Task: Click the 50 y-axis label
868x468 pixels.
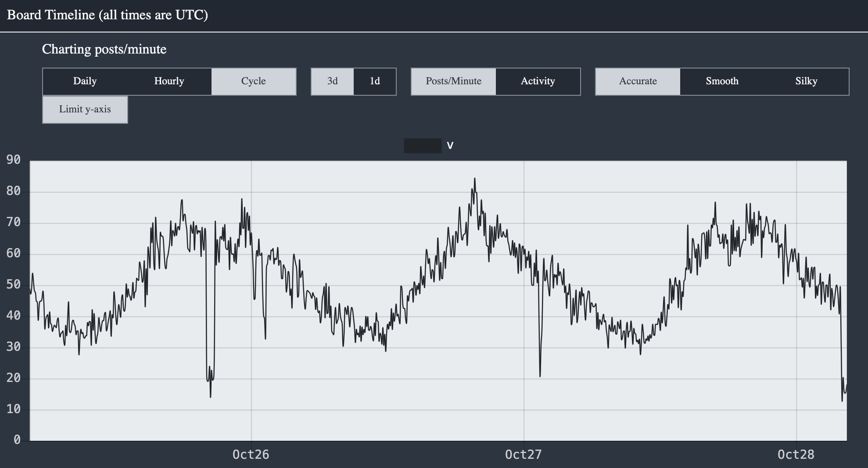Action: [14, 284]
